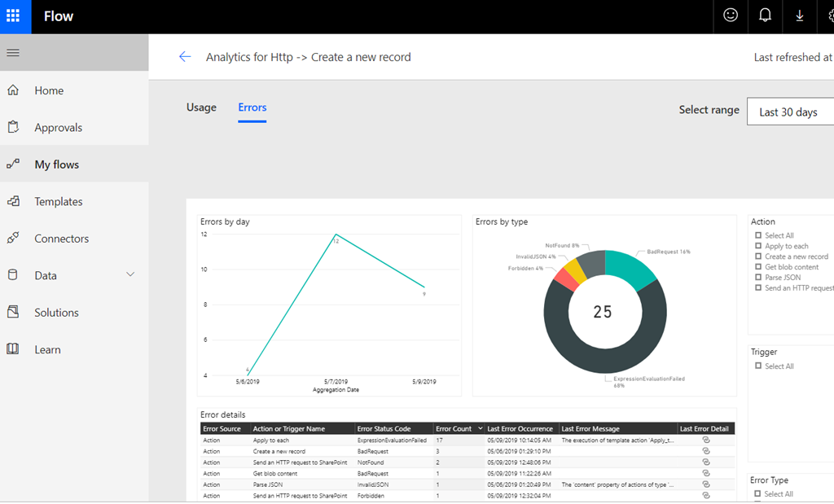Open error detail link for Parse JSON
This screenshot has height=504, width=834.
coord(706,484)
